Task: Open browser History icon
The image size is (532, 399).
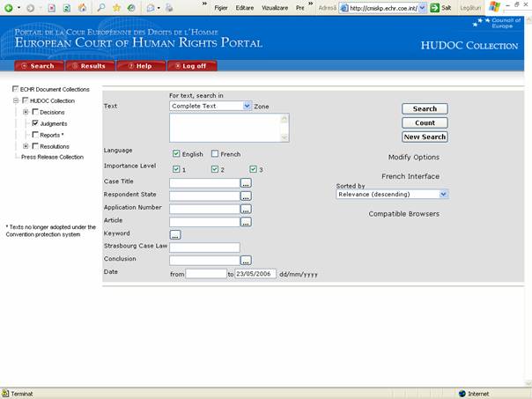Action: coord(131,7)
